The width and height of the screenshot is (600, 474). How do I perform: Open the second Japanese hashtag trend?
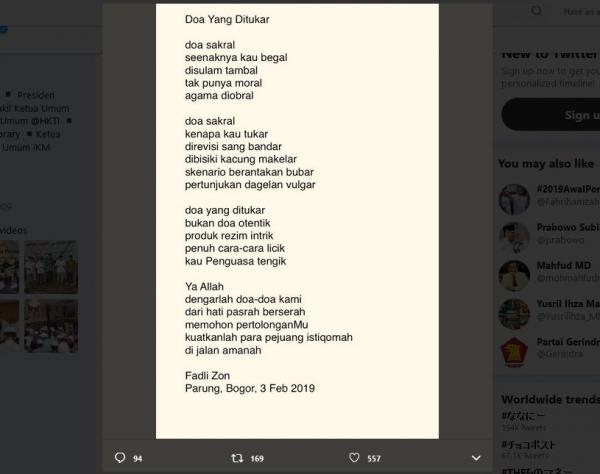point(528,445)
